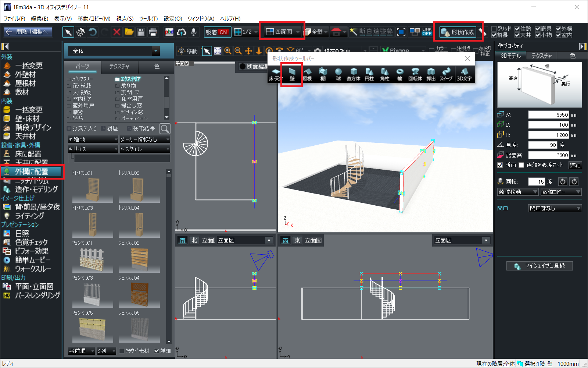The height and width of the screenshot is (368, 588).
Task: Click the 3D文字 shape tool icon
Action: (x=464, y=74)
